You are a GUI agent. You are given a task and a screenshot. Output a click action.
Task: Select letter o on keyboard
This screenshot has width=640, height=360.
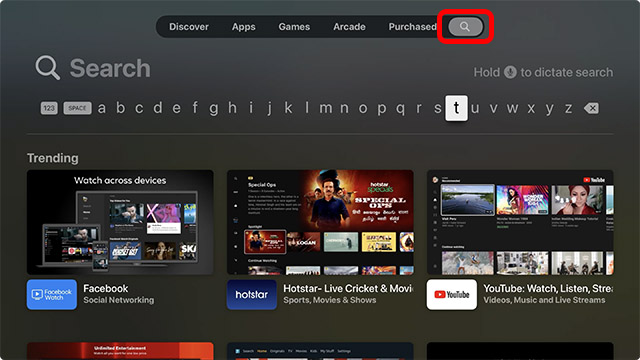coord(363,109)
